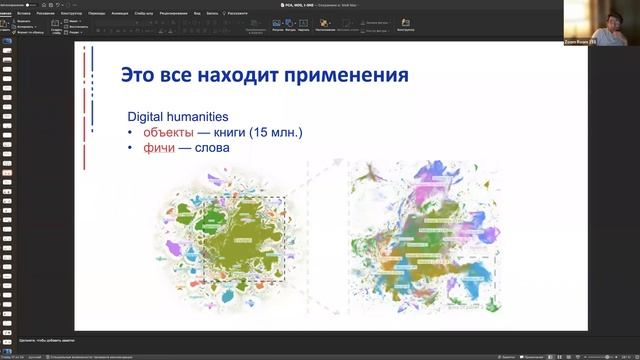Select the highlighted current slide thumbnail
Viewport: 640px width, 360px height.
click(x=7, y=173)
